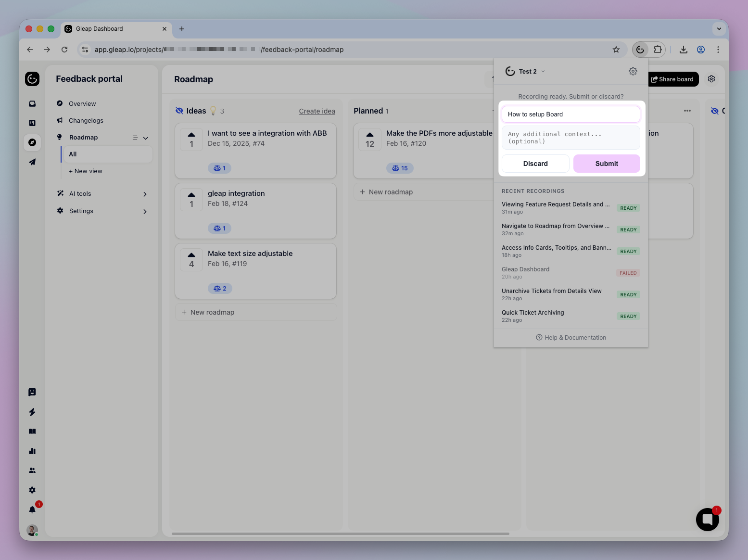
Task: Open the browser extensions puzzle icon
Action: pyautogui.click(x=658, y=50)
